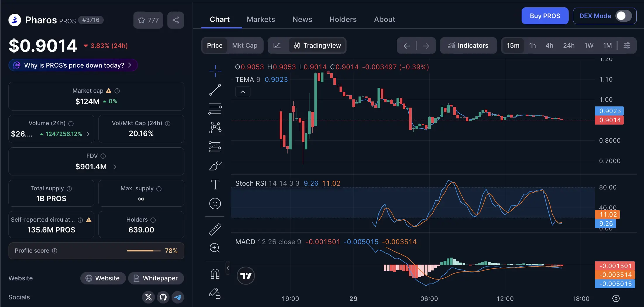
Task: Switch to the Holders tab
Action: point(343,19)
